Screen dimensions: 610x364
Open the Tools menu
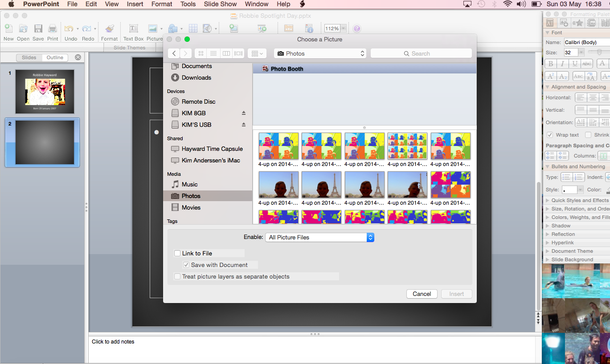point(188,4)
